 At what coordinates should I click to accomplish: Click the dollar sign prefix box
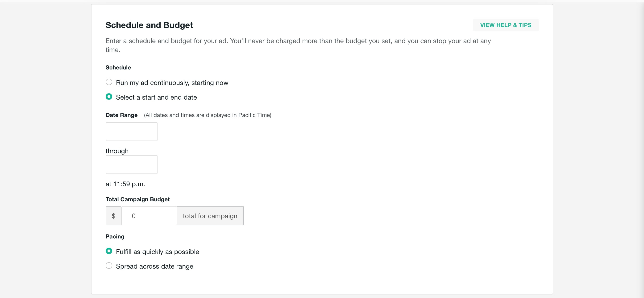113,216
